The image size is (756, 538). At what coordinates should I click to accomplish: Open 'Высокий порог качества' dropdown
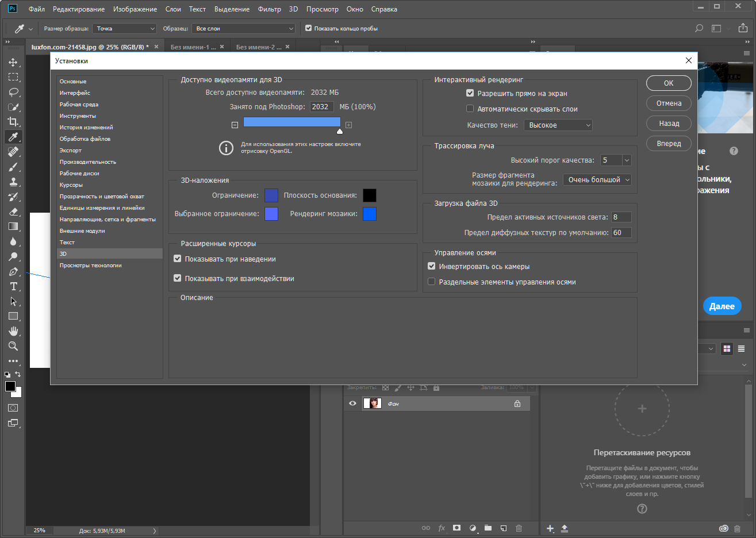616,160
